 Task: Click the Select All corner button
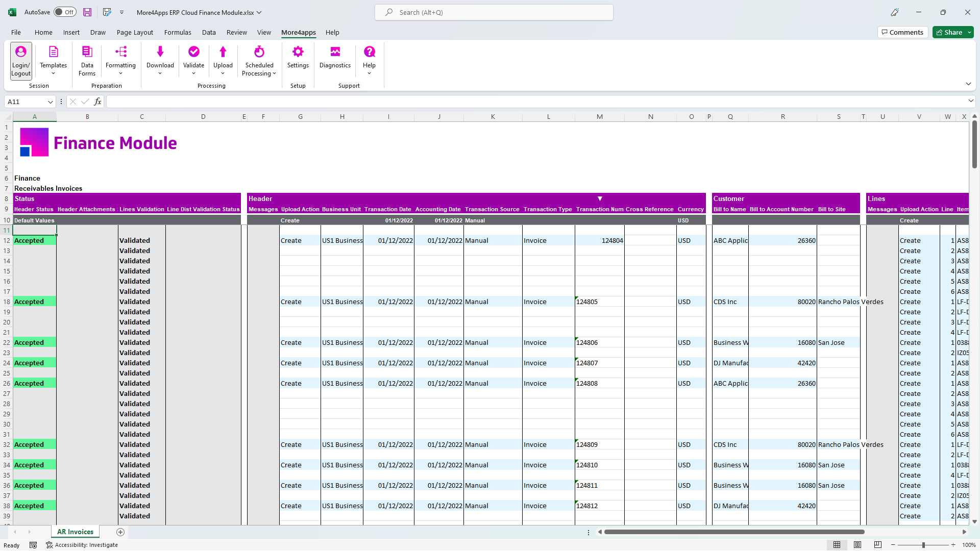7,117
